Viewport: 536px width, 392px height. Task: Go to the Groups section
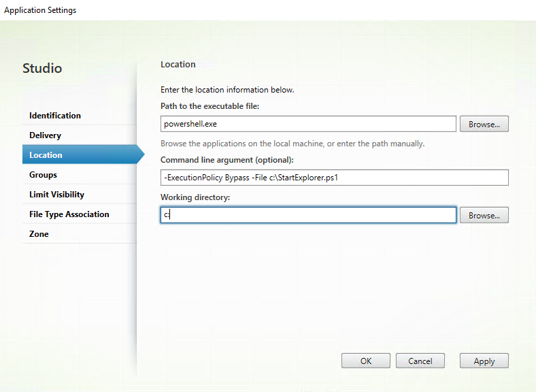(43, 175)
